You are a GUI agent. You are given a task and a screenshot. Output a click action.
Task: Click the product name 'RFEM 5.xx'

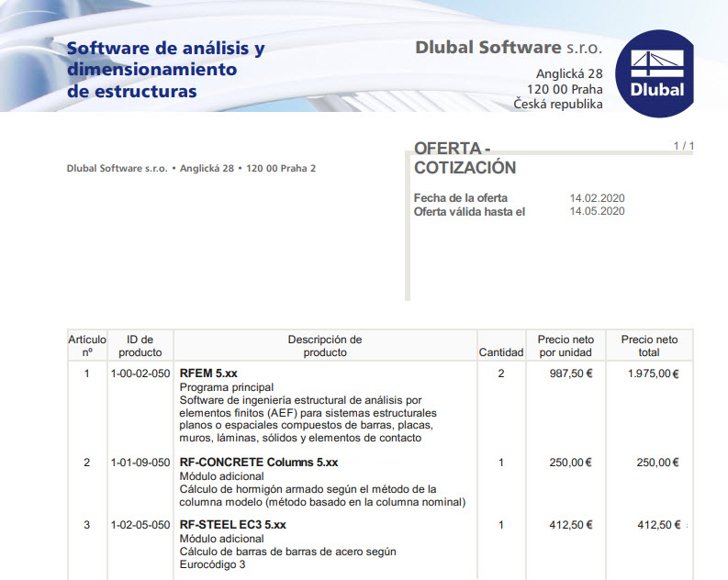[x=208, y=374]
